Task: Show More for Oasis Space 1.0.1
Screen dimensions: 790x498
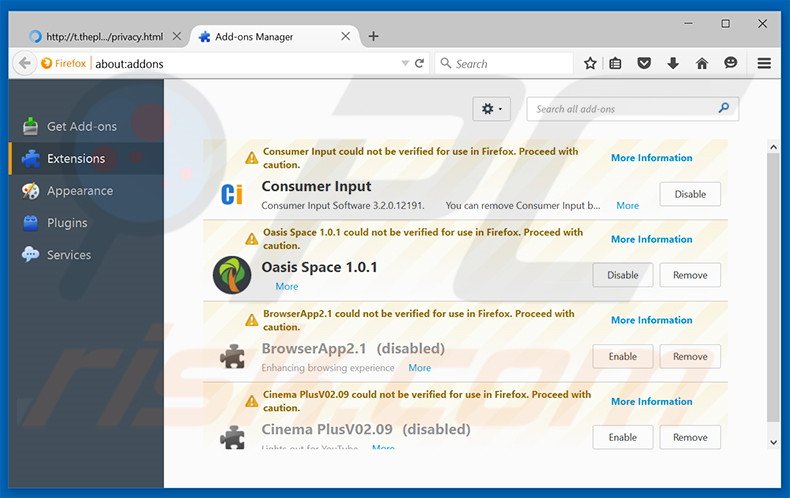Action: click(287, 286)
